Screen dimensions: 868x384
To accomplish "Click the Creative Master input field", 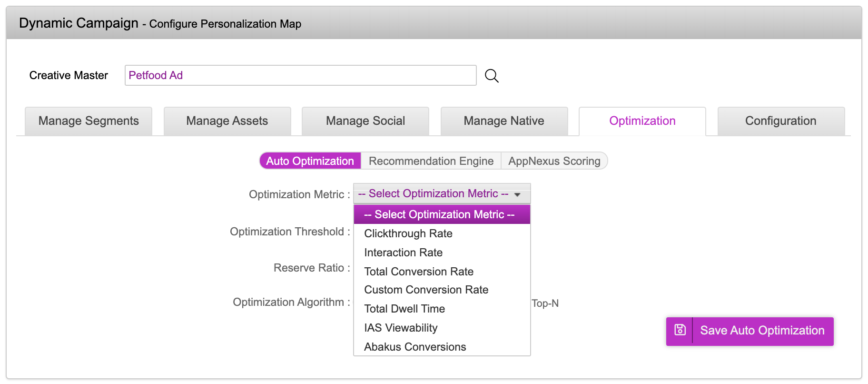I will [300, 75].
